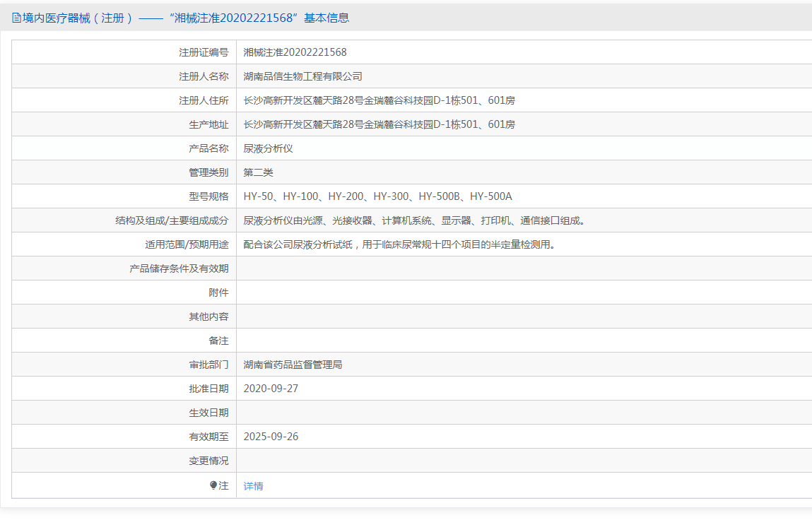Select the product name 尿液分析仪
Screen dimensions: 812x520
point(268,148)
